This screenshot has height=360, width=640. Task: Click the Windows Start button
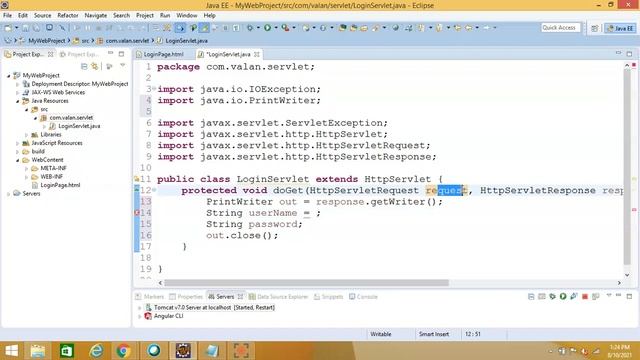coord(11,351)
